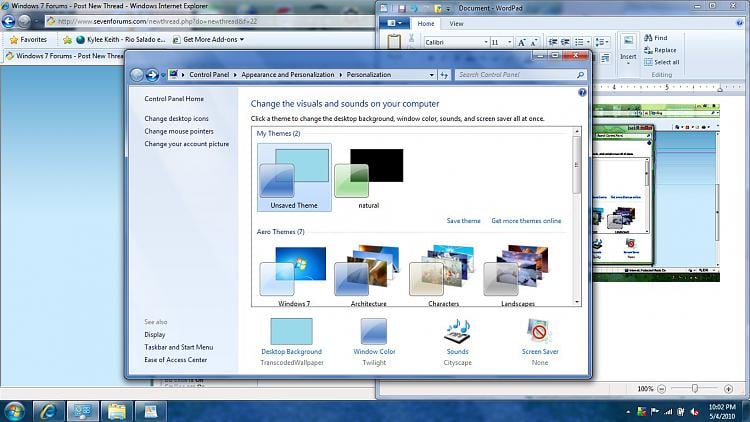
Task: Click Grow font icon in WordPad
Action: click(x=522, y=43)
